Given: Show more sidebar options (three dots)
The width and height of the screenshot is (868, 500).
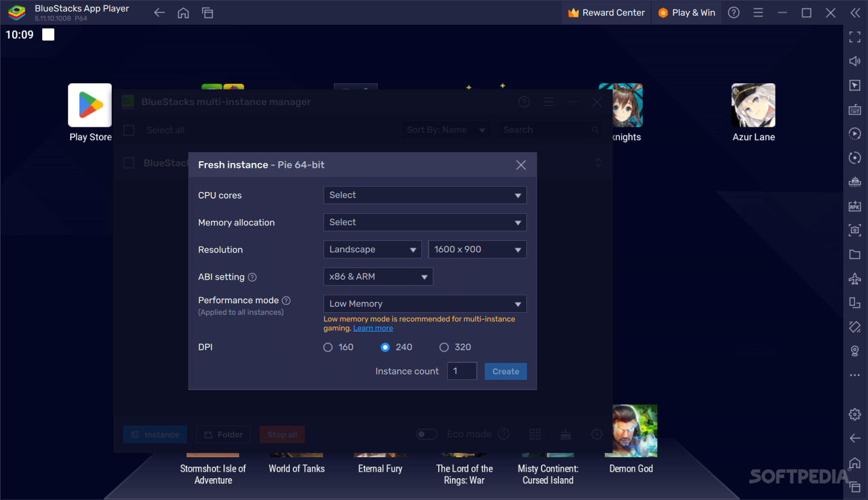Looking at the screenshot, I should (855, 375).
